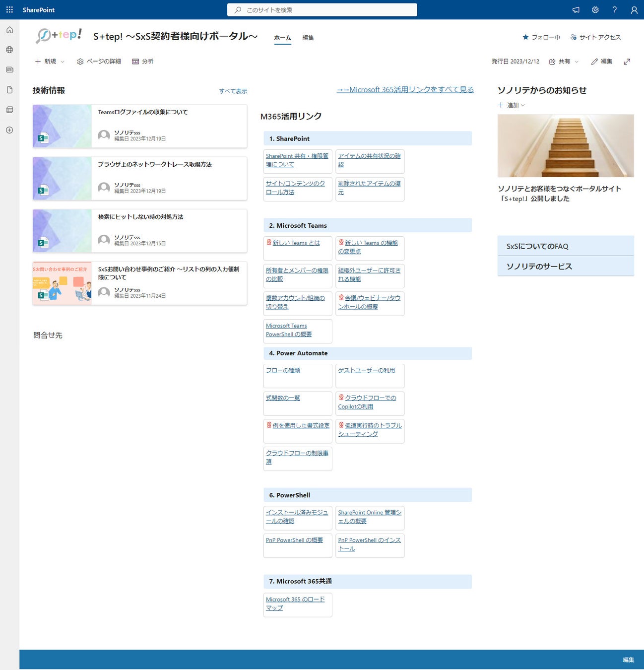Image resolution: width=644 pixels, height=670 pixels.
Task: Open 複数アカウント/組織の切り替え link
Action: click(295, 302)
